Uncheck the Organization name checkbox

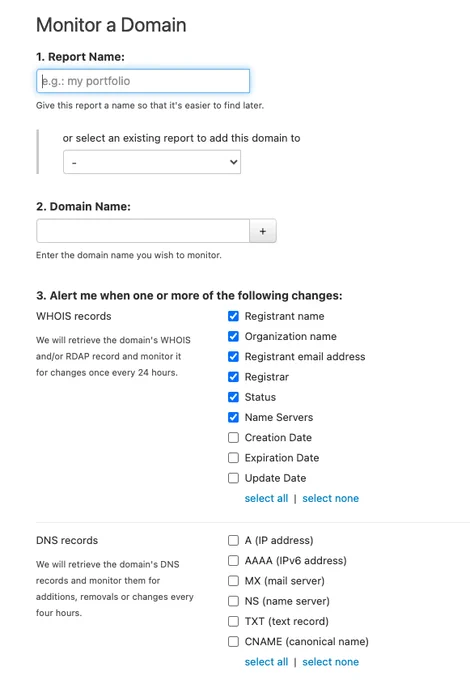pyautogui.click(x=233, y=337)
